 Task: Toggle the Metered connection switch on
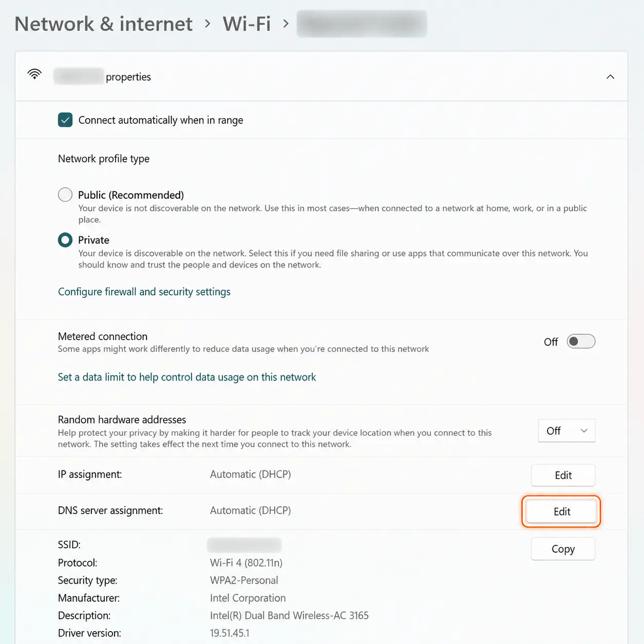[581, 342]
